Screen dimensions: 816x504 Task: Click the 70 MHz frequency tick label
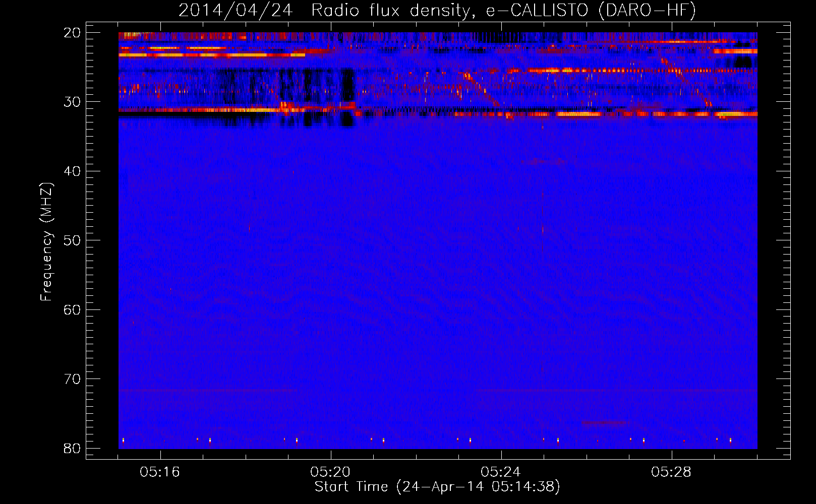click(73, 379)
